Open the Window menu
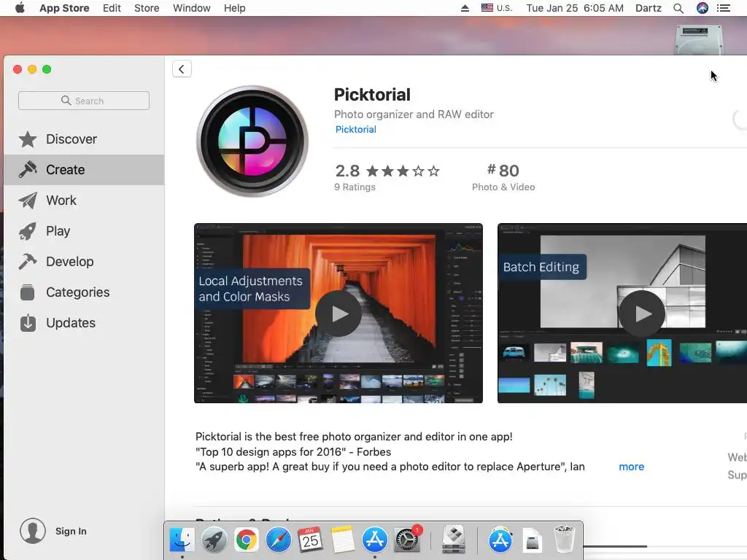747x560 pixels. click(192, 8)
